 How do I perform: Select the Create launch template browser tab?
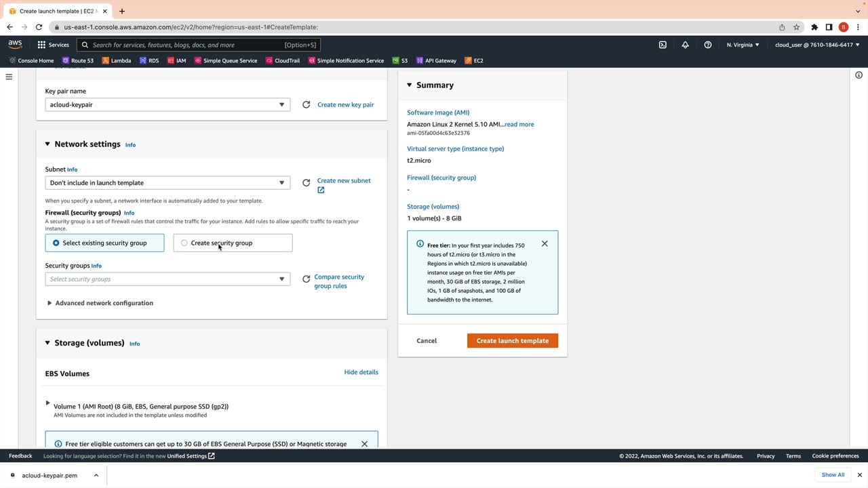click(x=58, y=11)
